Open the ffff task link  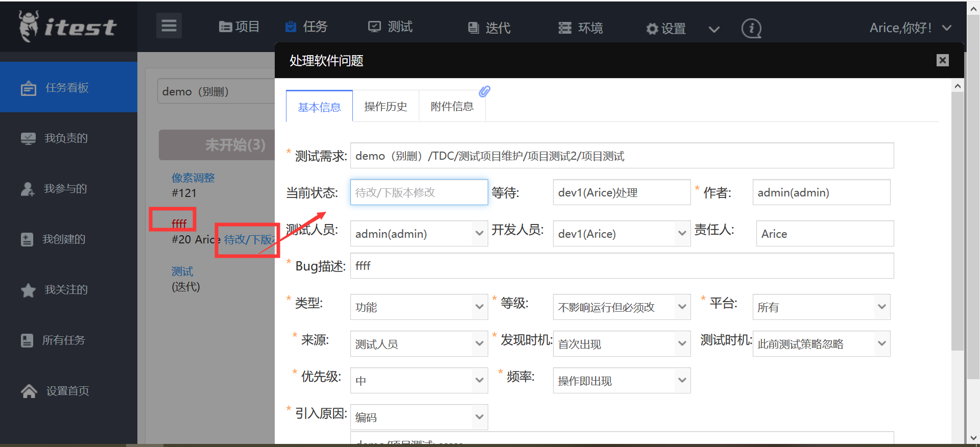[179, 224]
